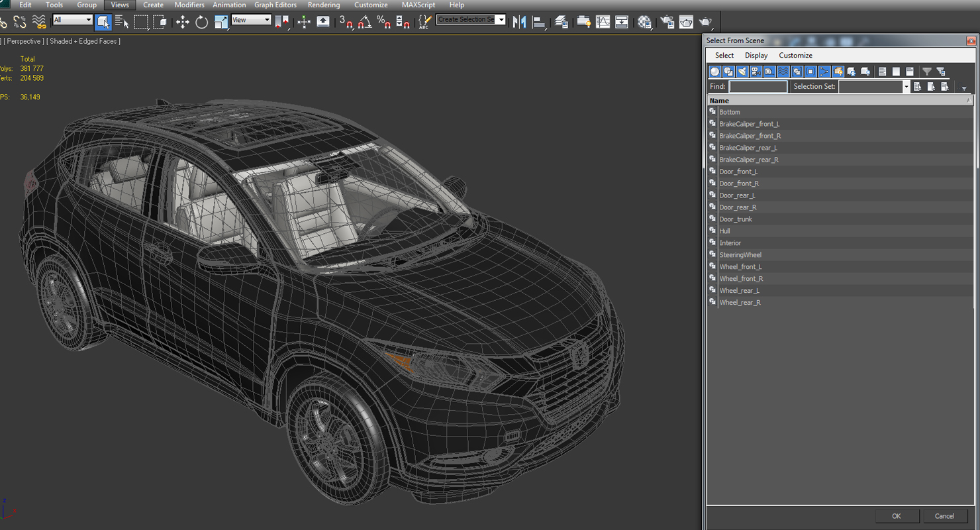Viewport: 980px width, 530px height.
Task: Activate the Select and Rotate tool
Action: 201,22
